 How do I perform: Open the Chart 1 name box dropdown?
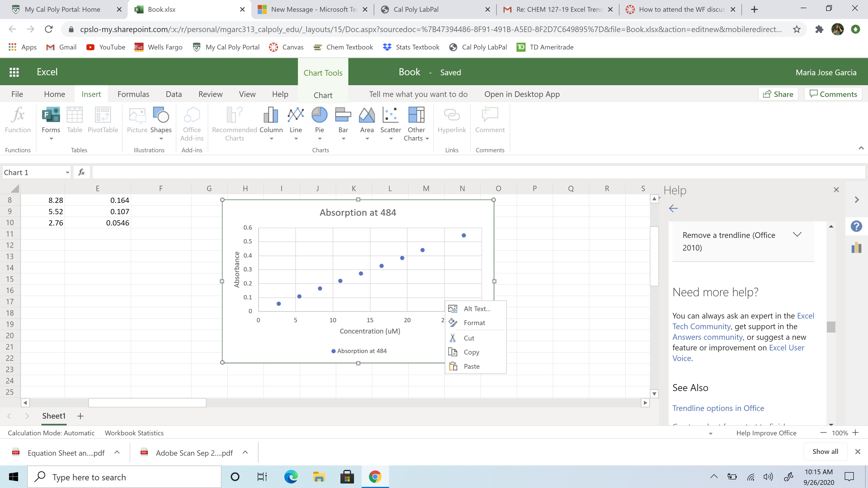click(67, 172)
